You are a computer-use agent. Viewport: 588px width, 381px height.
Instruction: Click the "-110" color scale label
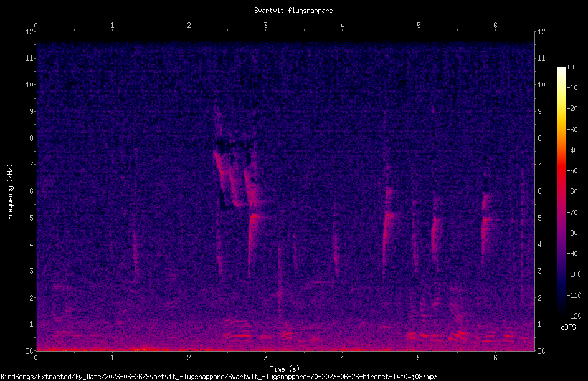click(574, 296)
